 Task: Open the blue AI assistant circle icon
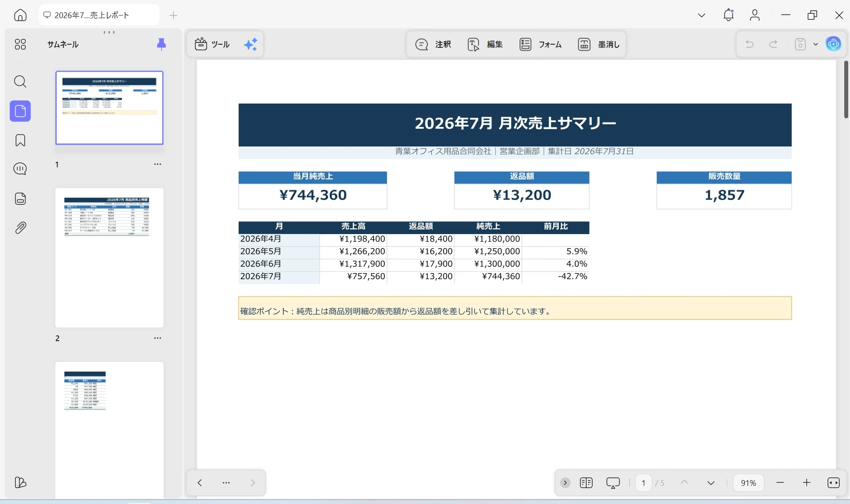coord(833,44)
